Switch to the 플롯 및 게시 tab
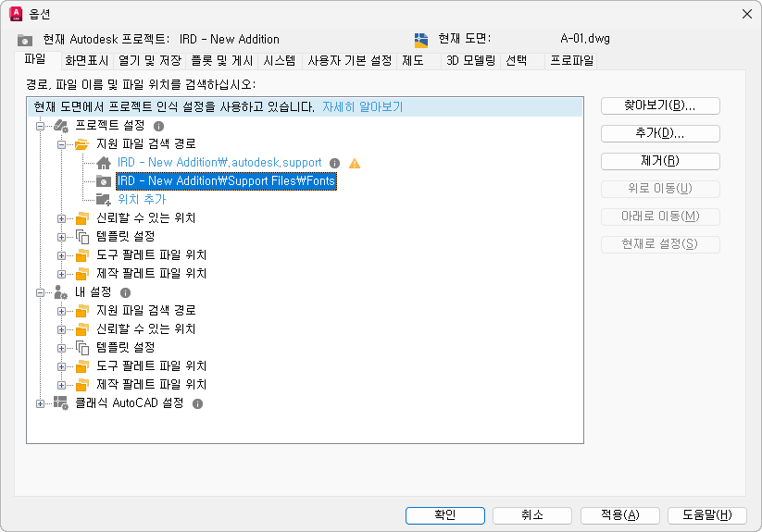This screenshot has height=532, width=762. 221,61
